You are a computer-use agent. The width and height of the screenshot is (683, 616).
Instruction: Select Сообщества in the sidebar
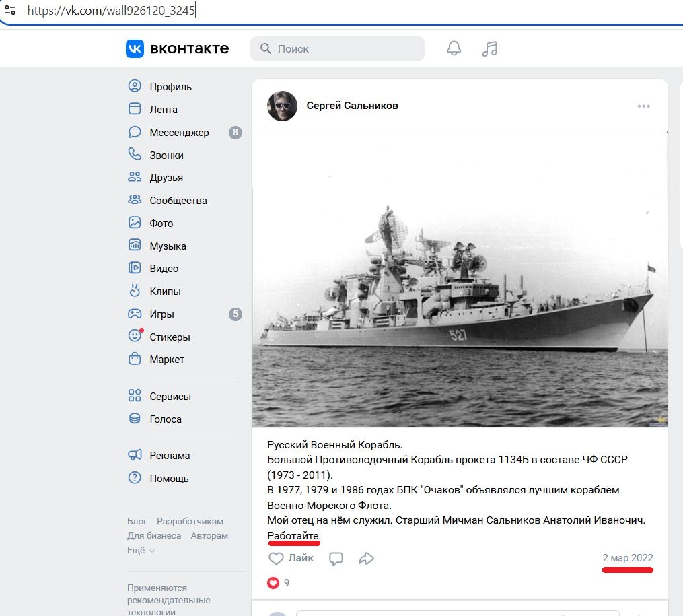tap(178, 201)
